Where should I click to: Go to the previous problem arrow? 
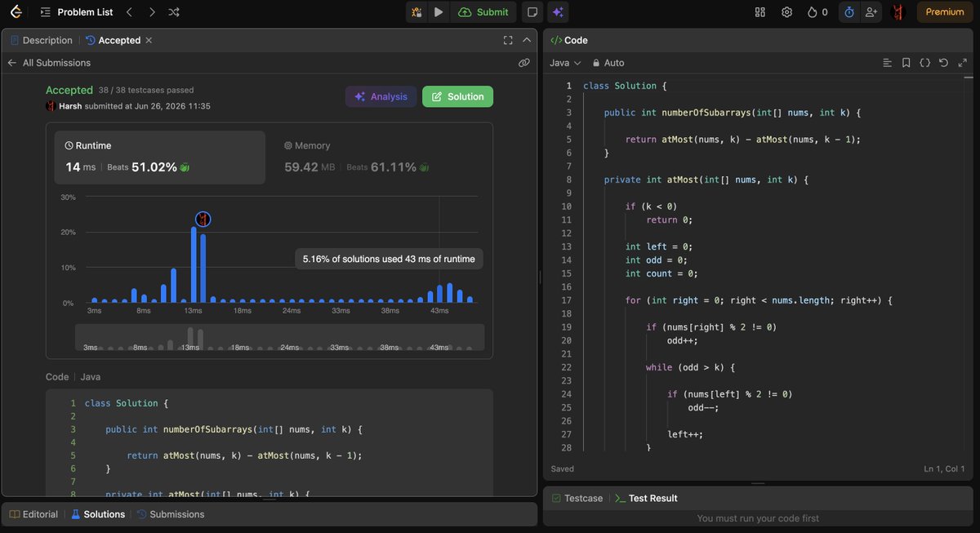[x=129, y=12]
